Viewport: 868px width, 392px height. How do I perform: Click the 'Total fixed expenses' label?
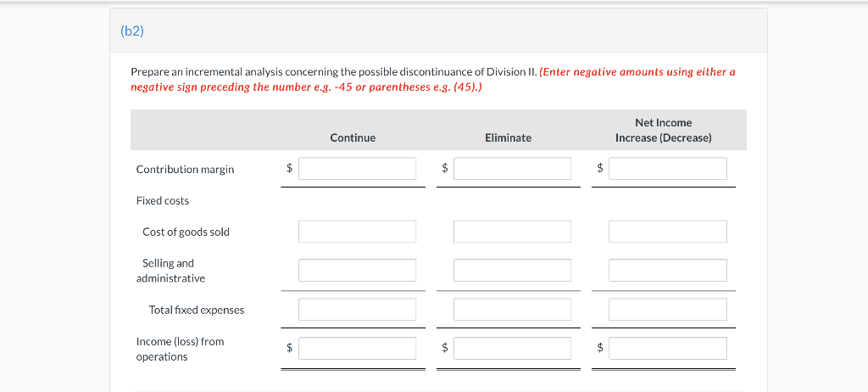tap(197, 310)
